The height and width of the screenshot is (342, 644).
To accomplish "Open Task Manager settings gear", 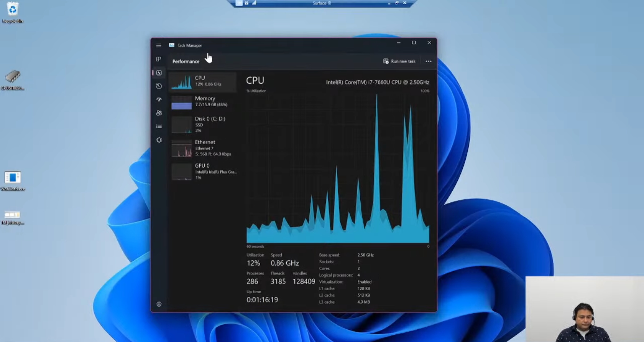I will (x=159, y=304).
